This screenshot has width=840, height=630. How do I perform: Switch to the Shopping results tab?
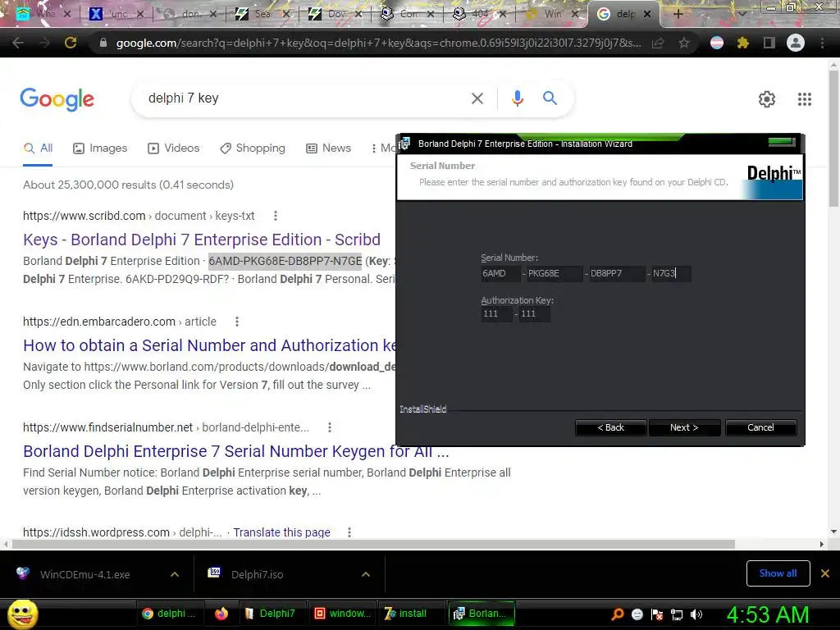pos(253,148)
